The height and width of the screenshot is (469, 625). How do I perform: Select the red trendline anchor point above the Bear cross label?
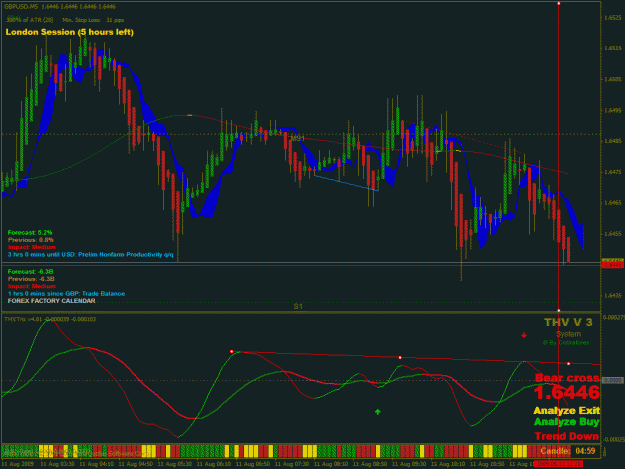(568, 363)
